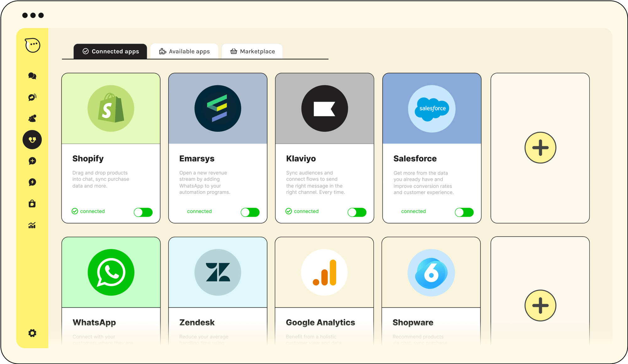Add an app with the top-row plus button

(x=540, y=147)
